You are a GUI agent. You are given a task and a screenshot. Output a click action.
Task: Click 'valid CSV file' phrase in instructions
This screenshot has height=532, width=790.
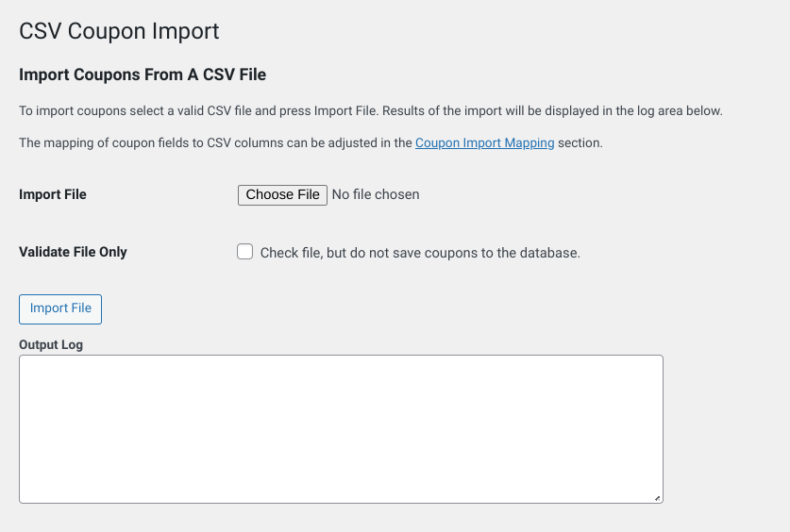pyautogui.click(x=235, y=110)
